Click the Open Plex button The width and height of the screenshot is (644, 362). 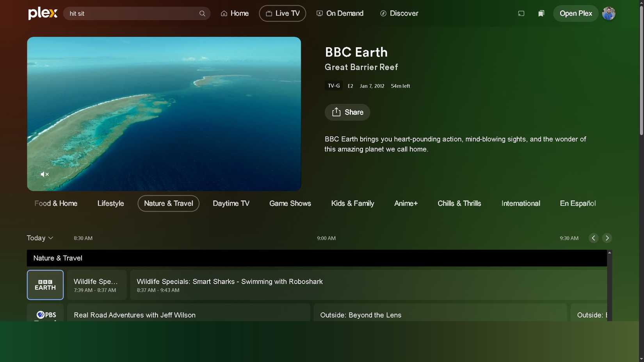pos(575,13)
